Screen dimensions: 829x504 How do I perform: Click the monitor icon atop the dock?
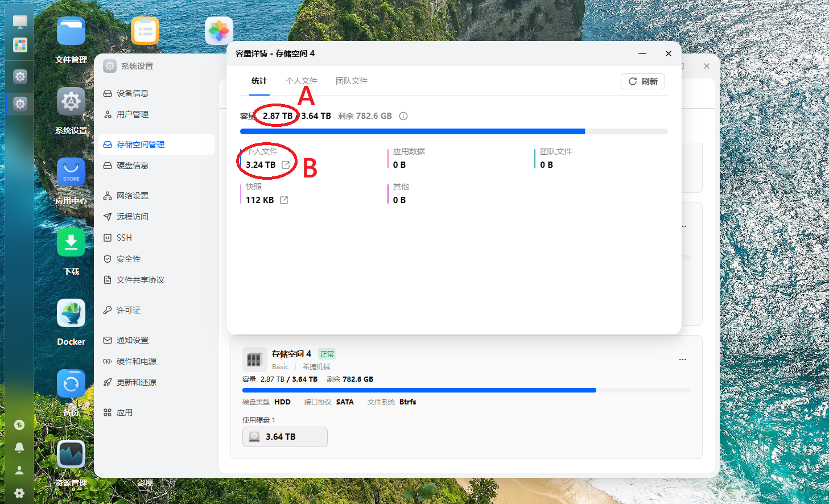point(20,22)
